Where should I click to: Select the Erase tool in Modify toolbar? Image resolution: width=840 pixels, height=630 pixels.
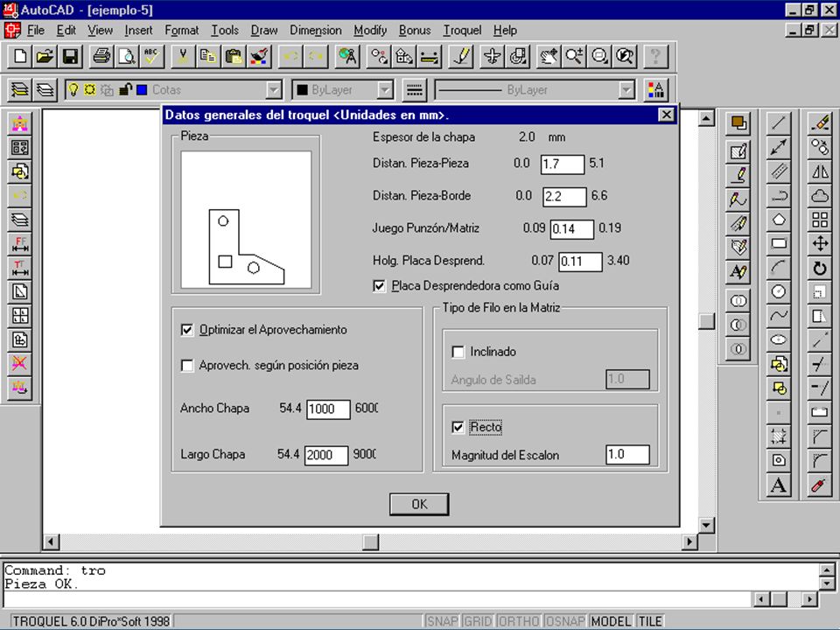(820, 123)
